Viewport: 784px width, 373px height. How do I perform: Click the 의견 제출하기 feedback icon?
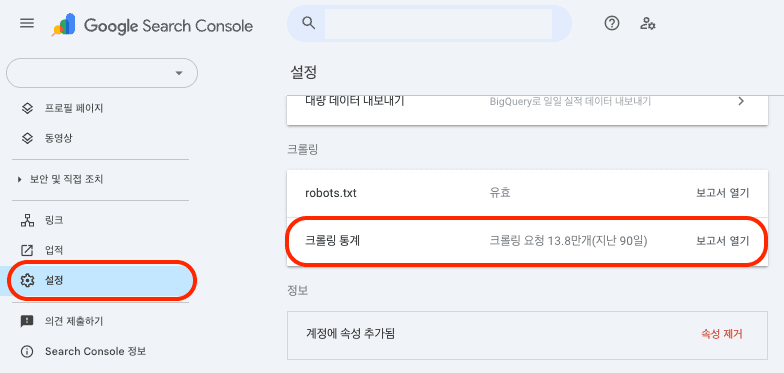pos(27,321)
